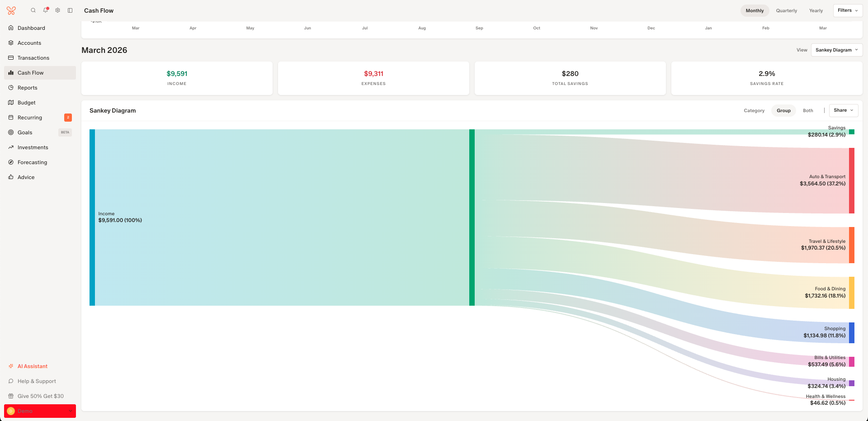Open the Budget section
Viewport: 868px width, 421px height.
[x=26, y=103]
